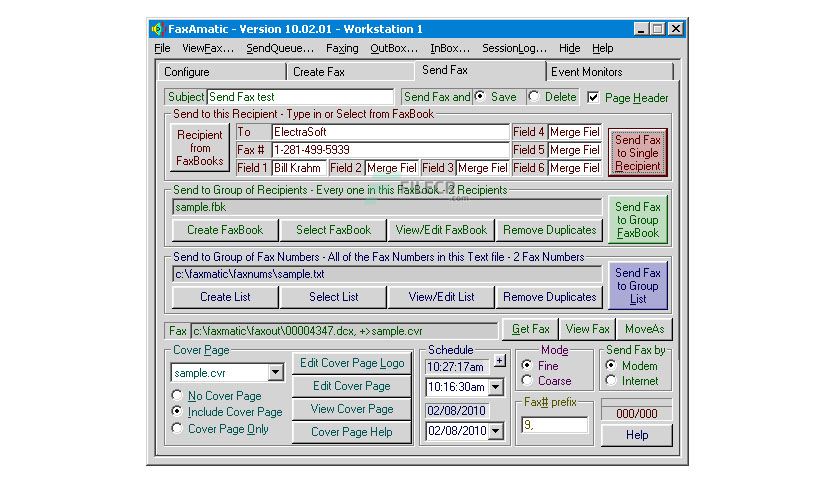Open the Help menu
The width and height of the screenshot is (836, 484).
[602, 49]
